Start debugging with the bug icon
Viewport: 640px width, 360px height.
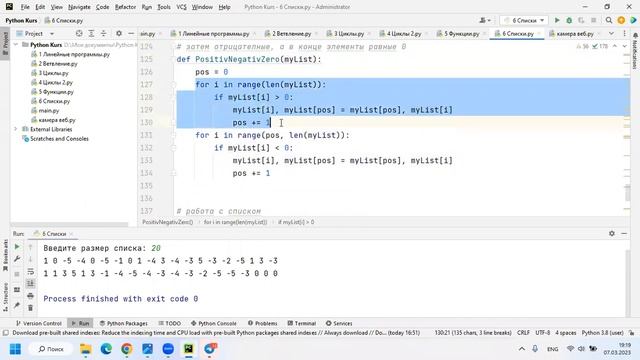coord(569,20)
